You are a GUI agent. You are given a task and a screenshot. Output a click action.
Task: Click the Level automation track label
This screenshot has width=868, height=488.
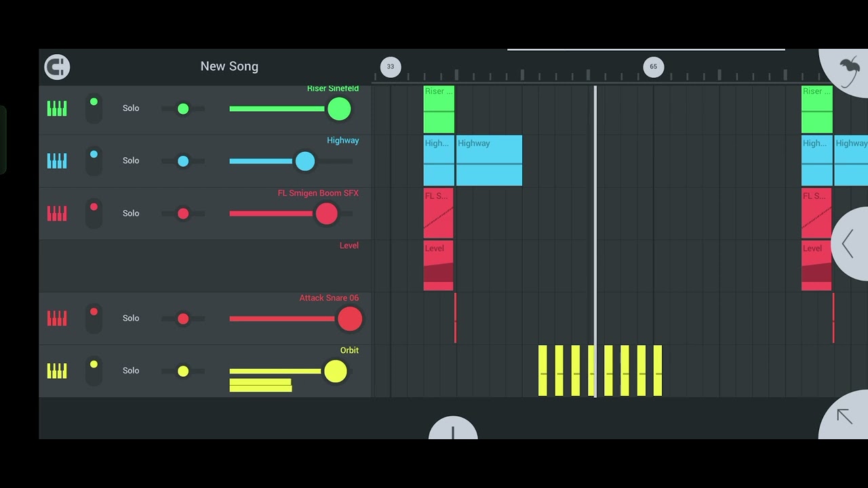point(349,245)
